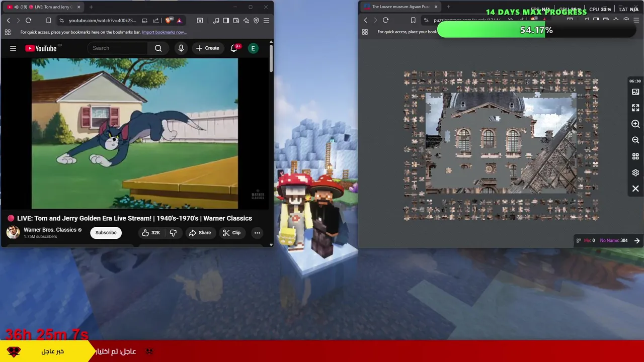
Task: Open the browser hamburger menu in YouTube window
Action: click(x=266, y=20)
